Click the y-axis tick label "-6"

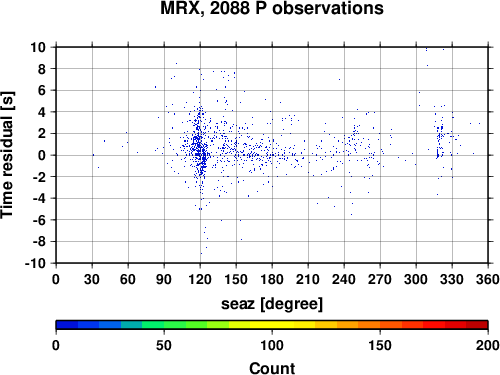click(39, 220)
